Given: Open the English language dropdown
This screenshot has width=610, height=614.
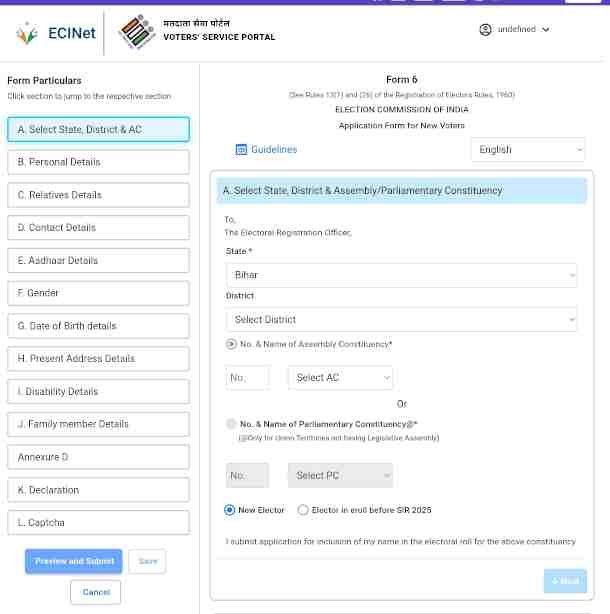Looking at the screenshot, I should pyautogui.click(x=527, y=150).
